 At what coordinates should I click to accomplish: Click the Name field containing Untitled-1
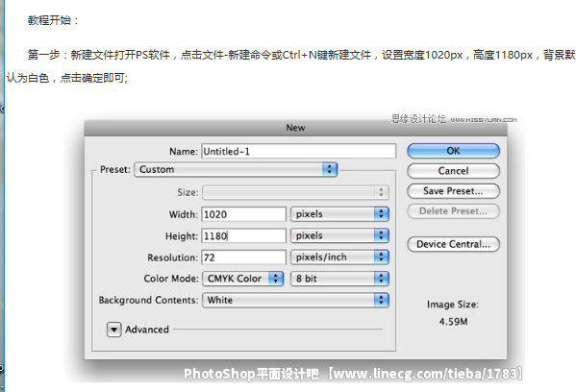click(299, 151)
